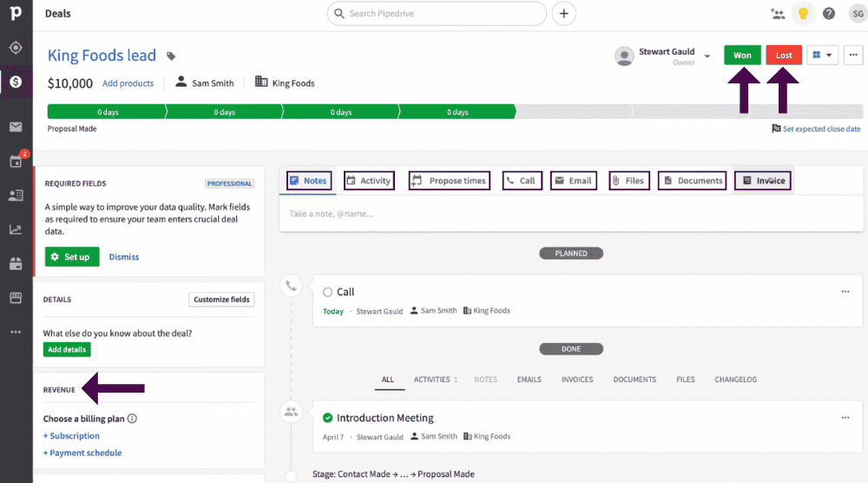
Task: Open the More dots in sidebar
Action: (16, 332)
